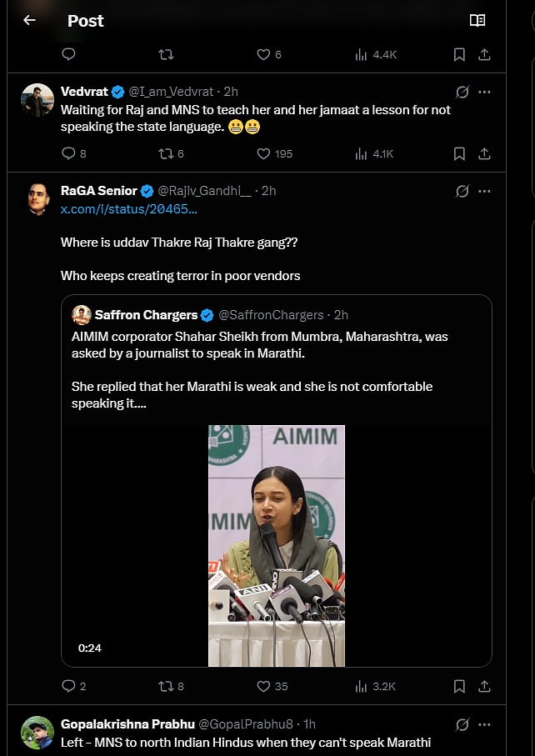
Task: Open the Grok icon on Vedvrat's post
Action: pyautogui.click(x=462, y=92)
